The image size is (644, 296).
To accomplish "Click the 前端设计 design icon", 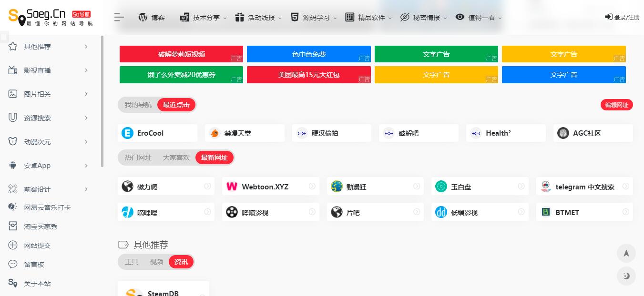I will pos(13,189).
